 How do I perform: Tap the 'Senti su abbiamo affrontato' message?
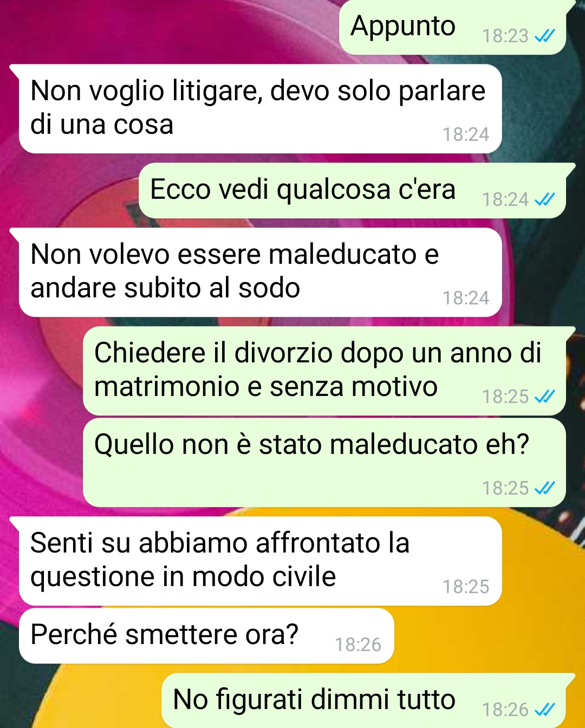260,561
